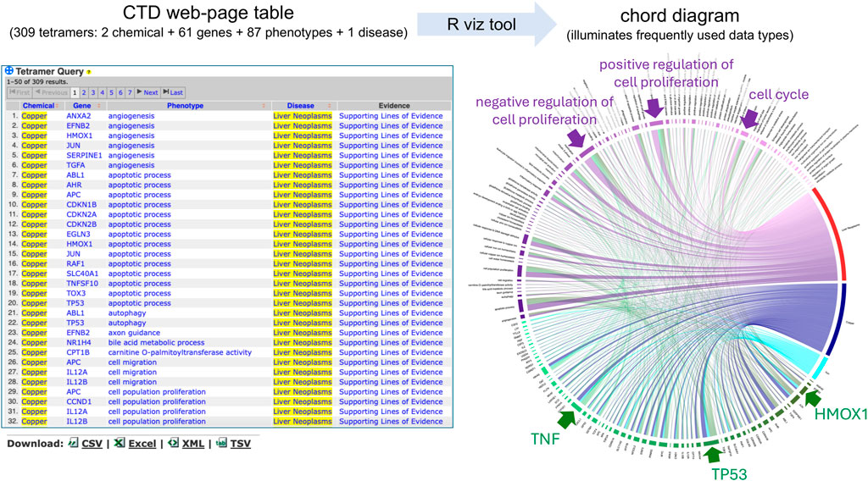This screenshot has width=868, height=481.
Task: Click the XML download file icon
Action: point(173,443)
